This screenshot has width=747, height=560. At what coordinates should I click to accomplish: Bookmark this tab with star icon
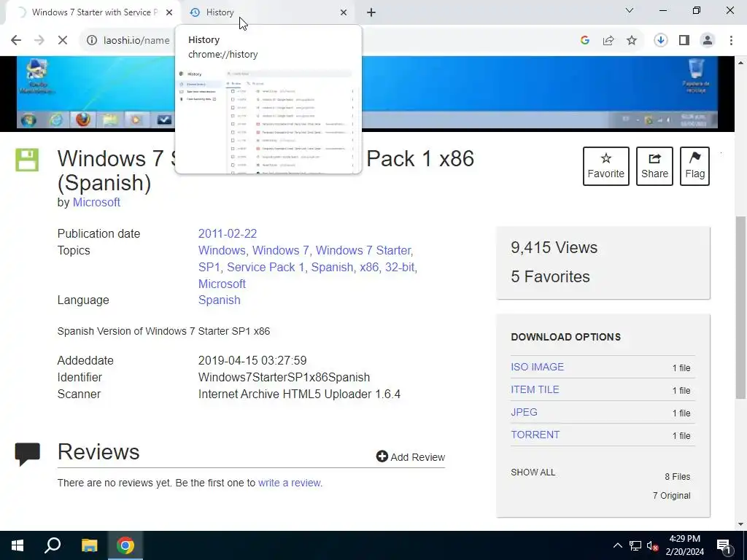[x=632, y=41]
